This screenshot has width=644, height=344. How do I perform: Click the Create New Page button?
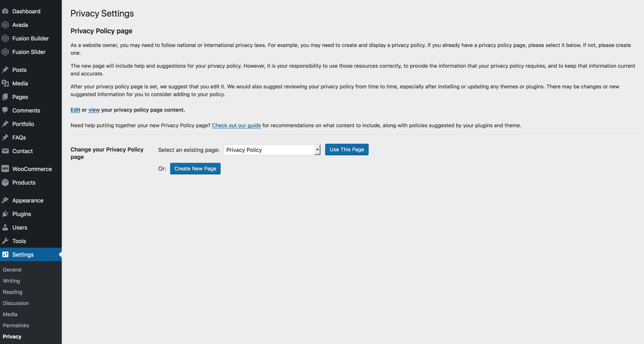coord(195,168)
